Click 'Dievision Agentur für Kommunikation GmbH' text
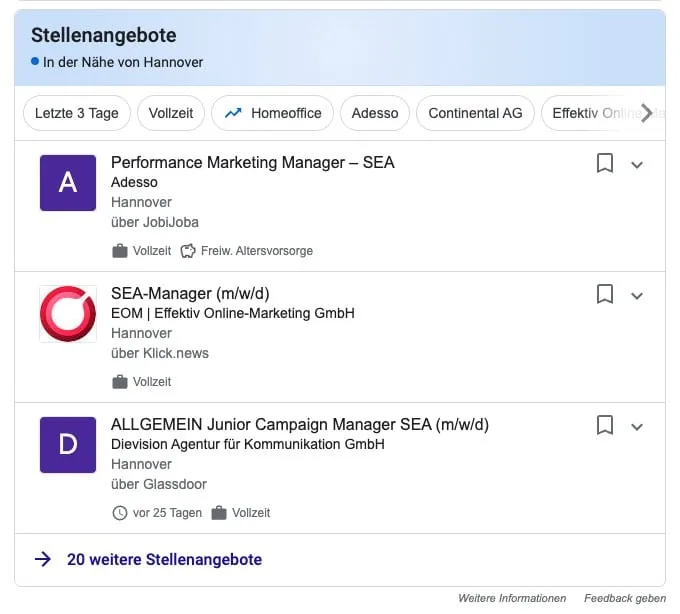 [x=248, y=444]
